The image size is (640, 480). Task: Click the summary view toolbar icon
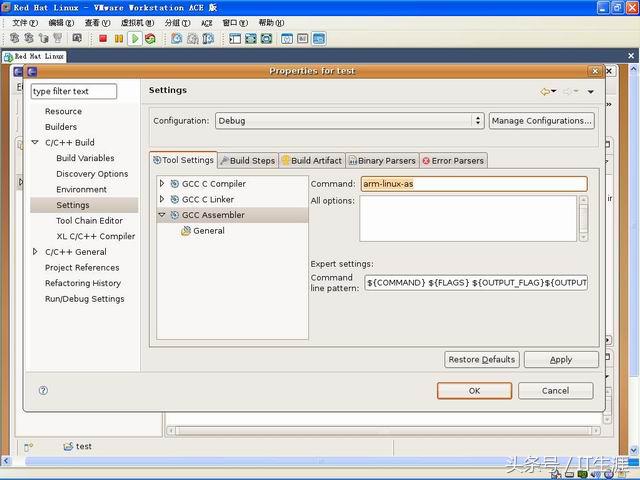pos(287,39)
